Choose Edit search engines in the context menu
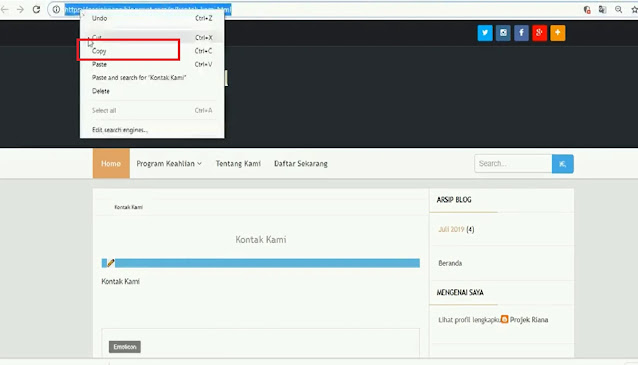The image size is (638, 365). click(152, 130)
